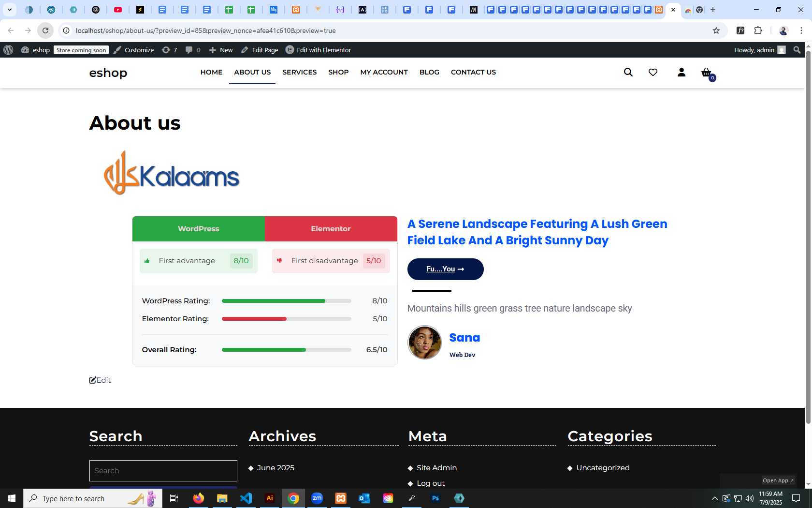The height and width of the screenshot is (508, 812).
Task: Go back to the previous page
Action: coord(11,30)
